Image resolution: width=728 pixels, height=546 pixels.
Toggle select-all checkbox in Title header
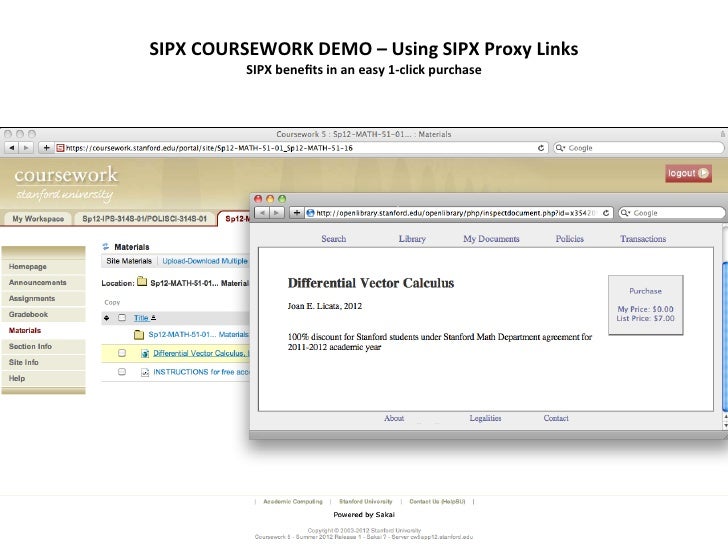122,318
